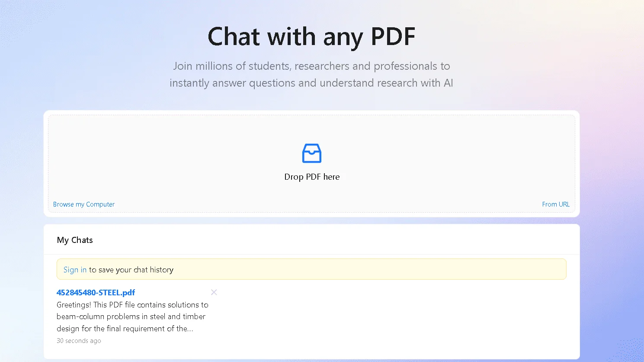Click the '30 seconds ago' timestamp

click(x=79, y=341)
